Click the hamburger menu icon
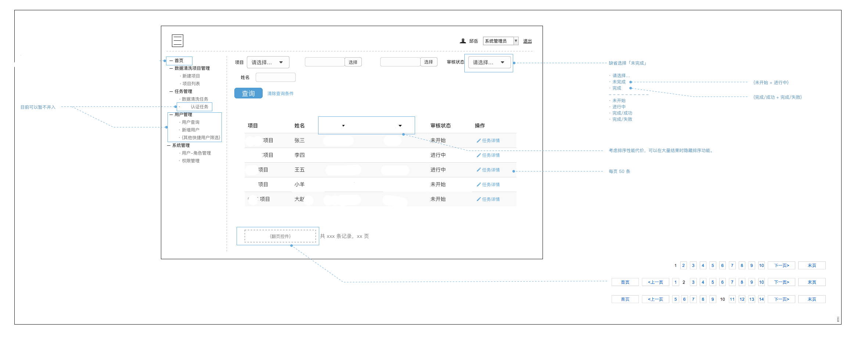The height and width of the screenshot is (351, 868). pos(177,40)
